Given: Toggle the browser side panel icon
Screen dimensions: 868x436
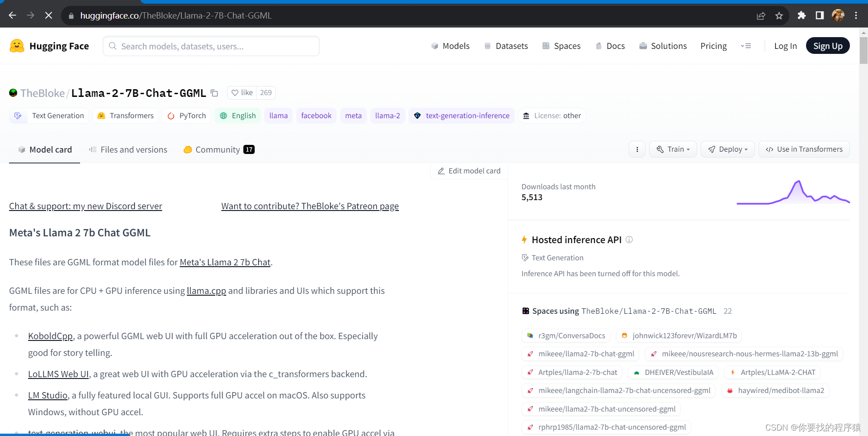Looking at the screenshot, I should [820, 15].
